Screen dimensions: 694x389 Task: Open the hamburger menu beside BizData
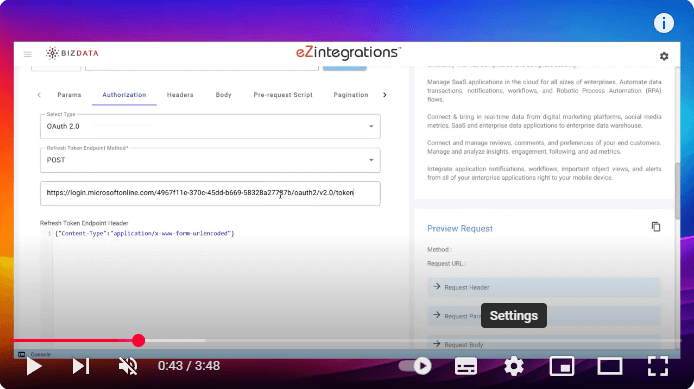[27, 54]
